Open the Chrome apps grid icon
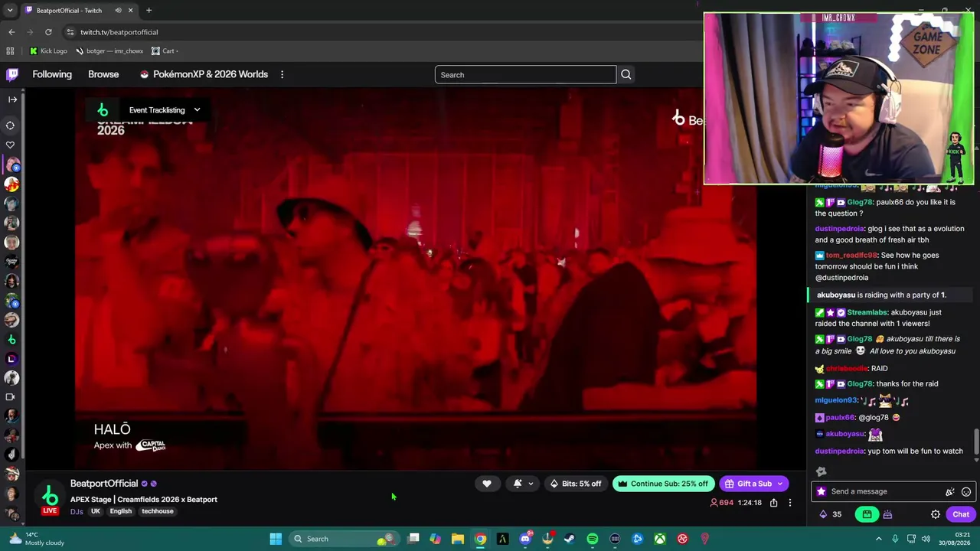This screenshot has height=551, width=980. coord(10,51)
